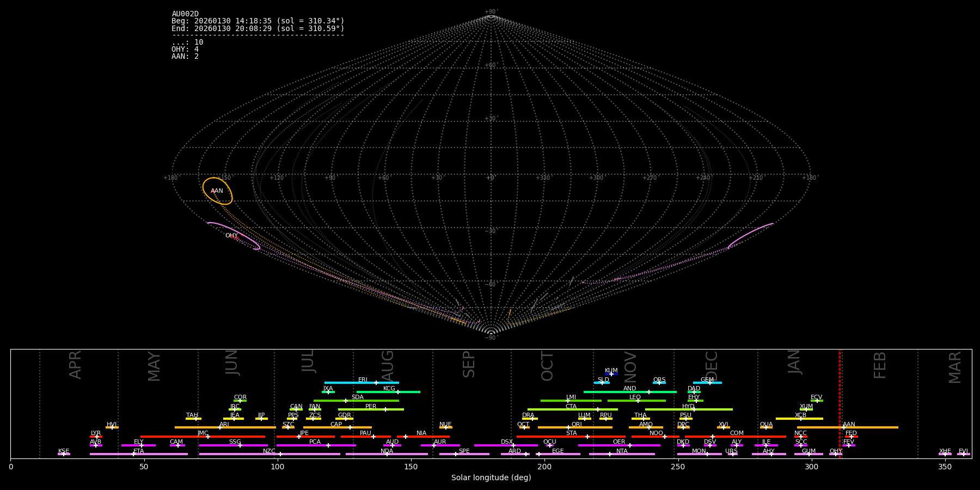980x490 pixels.
Task: Click the XCB shower label
Action: pos(800,415)
